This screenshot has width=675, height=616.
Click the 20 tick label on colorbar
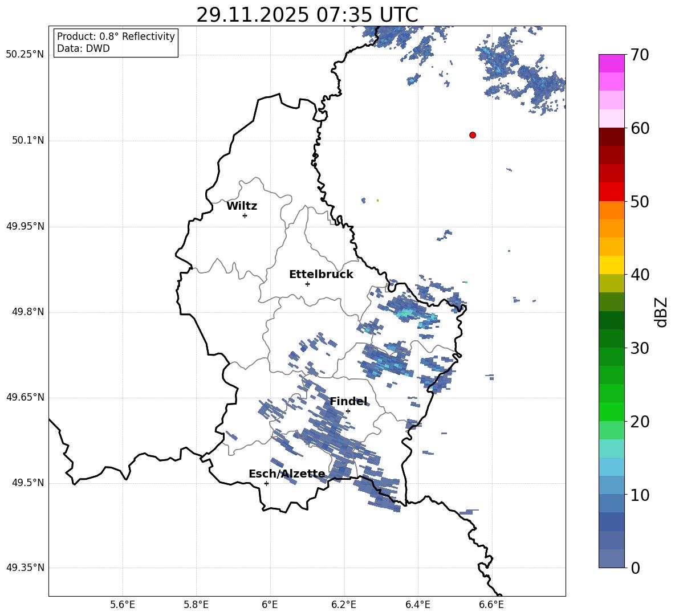pyautogui.click(x=640, y=422)
